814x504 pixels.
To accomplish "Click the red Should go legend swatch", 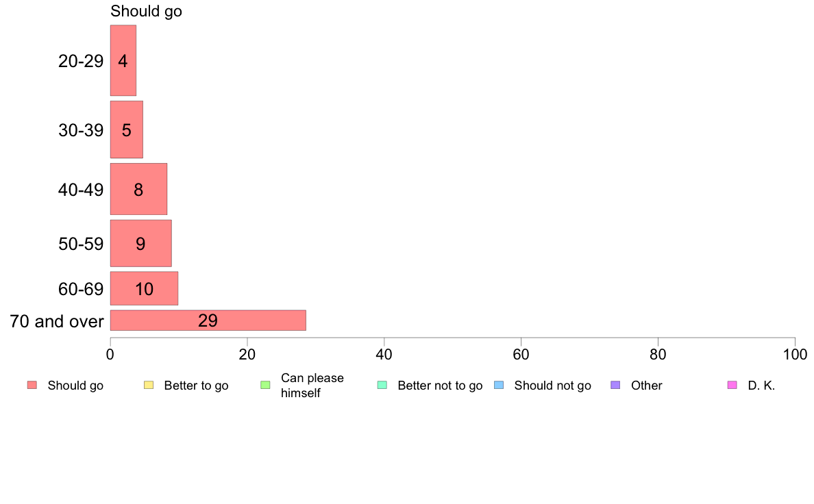I will 32,385.
